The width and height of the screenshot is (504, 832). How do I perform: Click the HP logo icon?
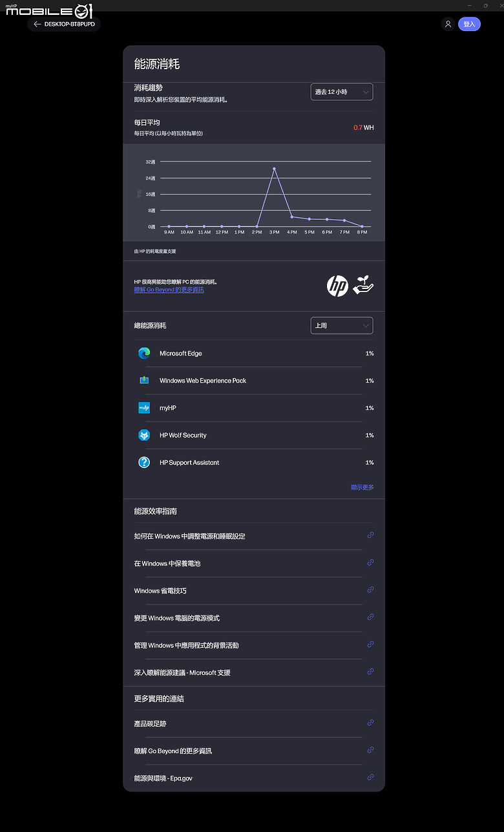click(337, 286)
